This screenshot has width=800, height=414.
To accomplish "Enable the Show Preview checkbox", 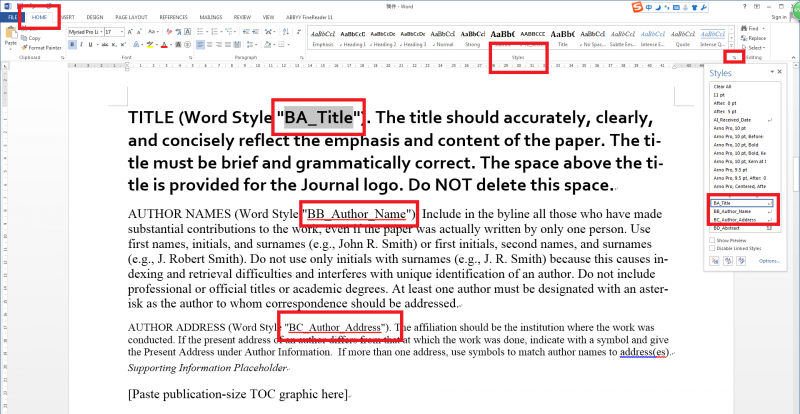I will [712, 240].
